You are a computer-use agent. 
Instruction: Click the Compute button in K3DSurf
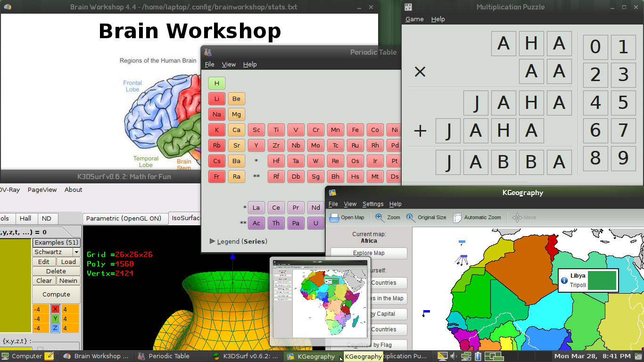tap(56, 294)
